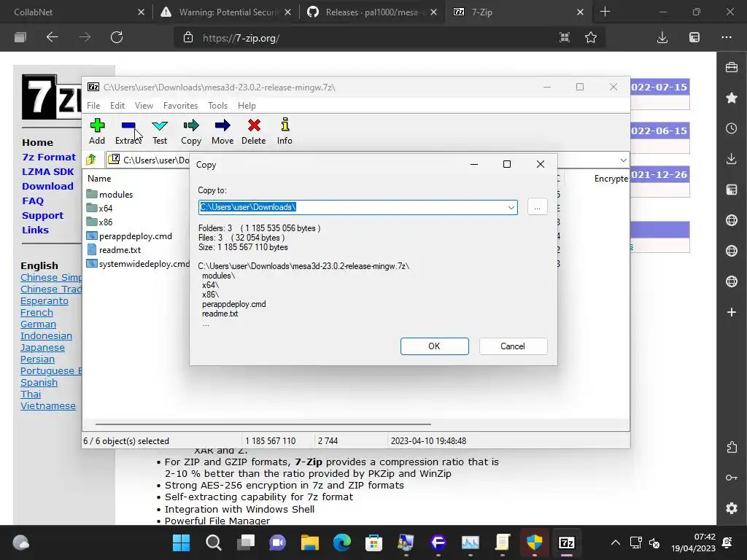Viewport: 747px width, 560px height.
Task: Click the 7-Zip icon on the taskbar
Action: (x=566, y=542)
